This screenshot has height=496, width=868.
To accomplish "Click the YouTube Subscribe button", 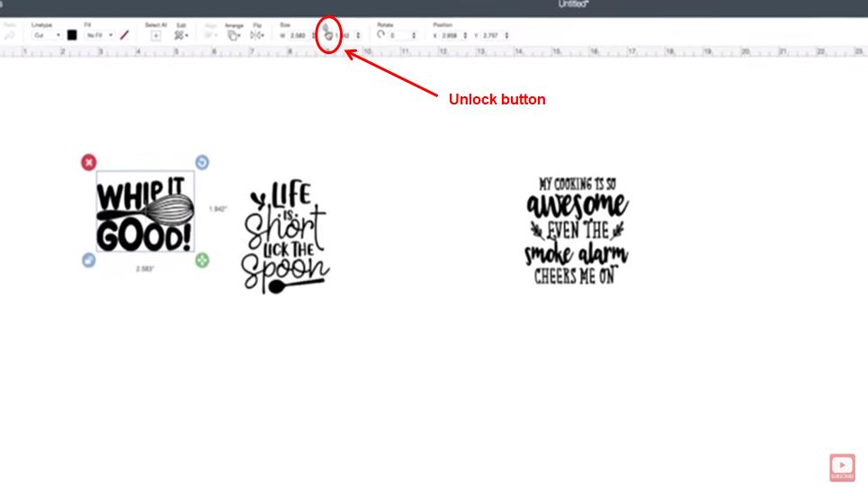I will 842,467.
